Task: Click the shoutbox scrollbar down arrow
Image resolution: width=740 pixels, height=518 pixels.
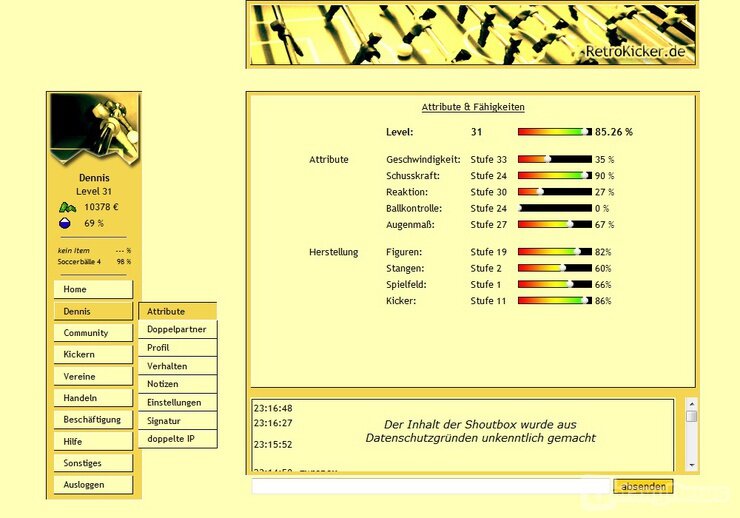Action: click(691, 465)
